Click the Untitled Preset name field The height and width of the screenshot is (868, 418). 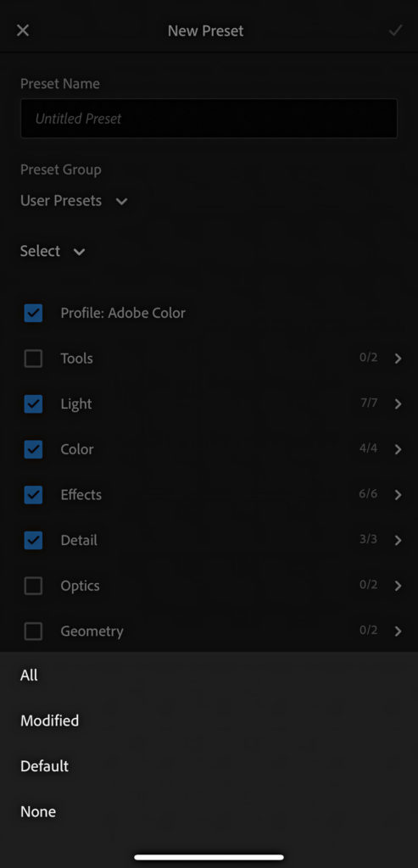point(209,119)
